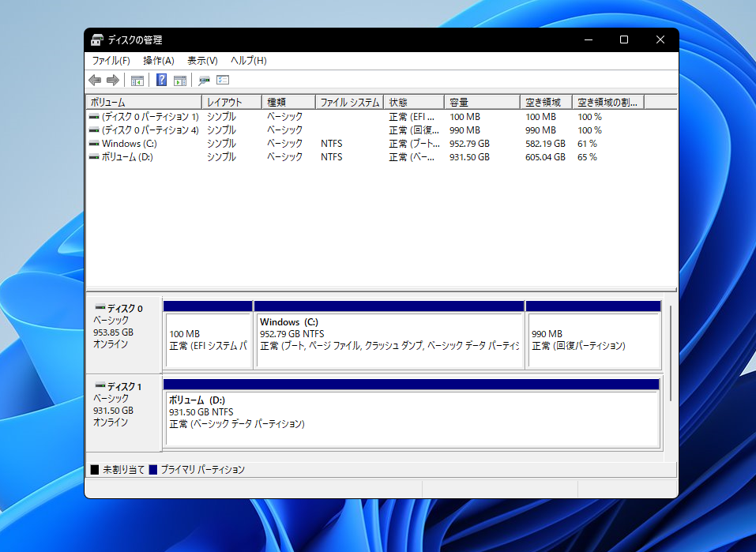This screenshot has height=552, width=756.
Task: Select the ボリューム (D:) partition block on ディスク 1
Action: pyautogui.click(x=412, y=414)
